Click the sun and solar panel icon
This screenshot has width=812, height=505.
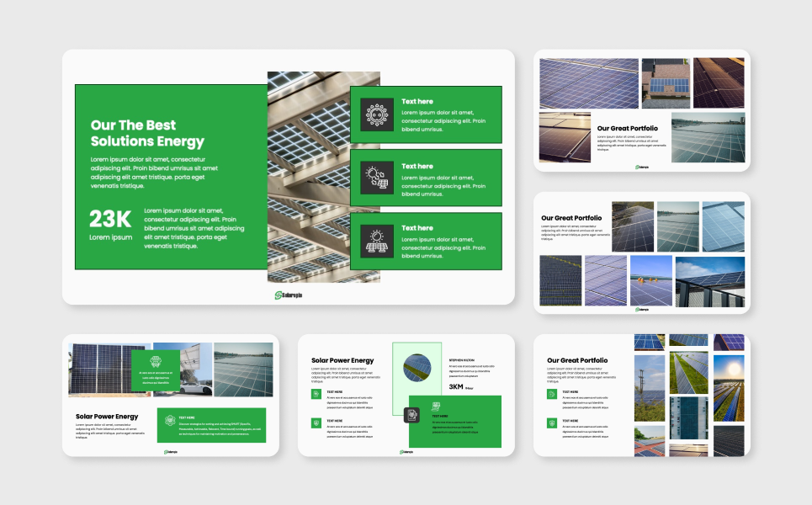pyautogui.click(x=377, y=241)
